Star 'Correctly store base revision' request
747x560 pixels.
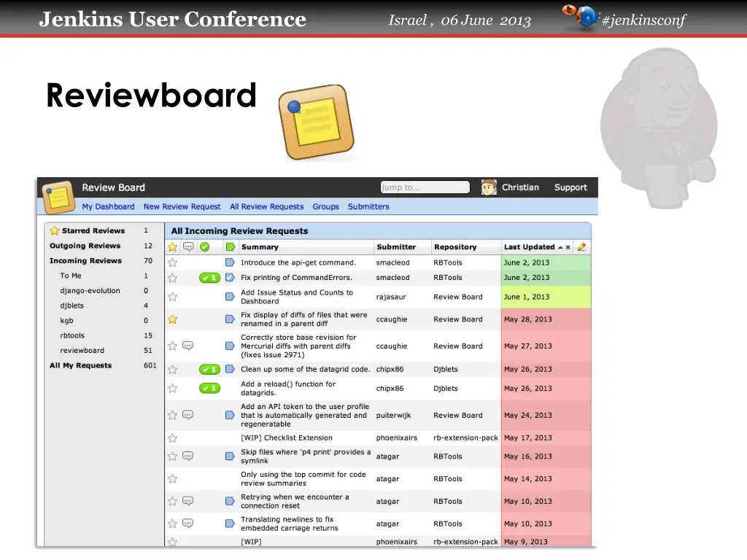(172, 346)
